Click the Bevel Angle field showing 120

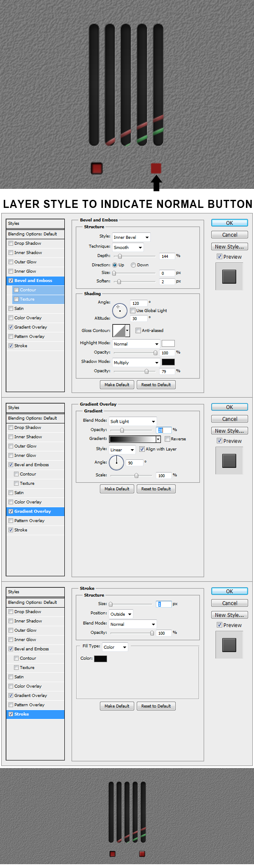[x=139, y=303]
